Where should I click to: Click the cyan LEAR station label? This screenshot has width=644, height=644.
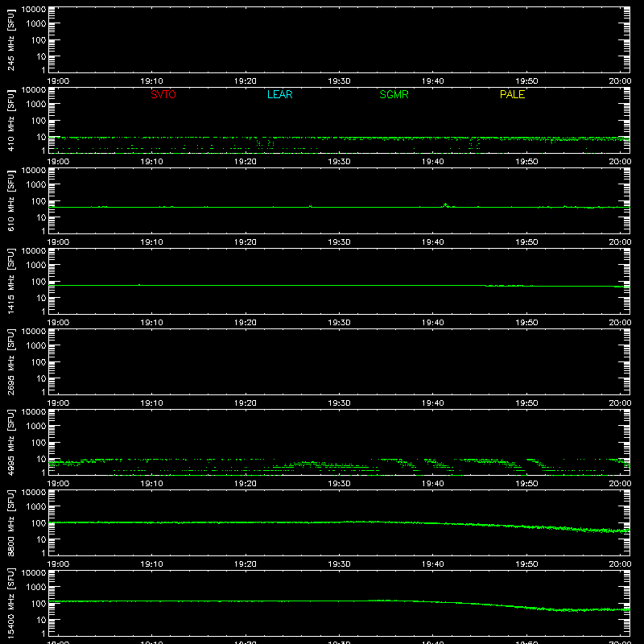pos(279,94)
